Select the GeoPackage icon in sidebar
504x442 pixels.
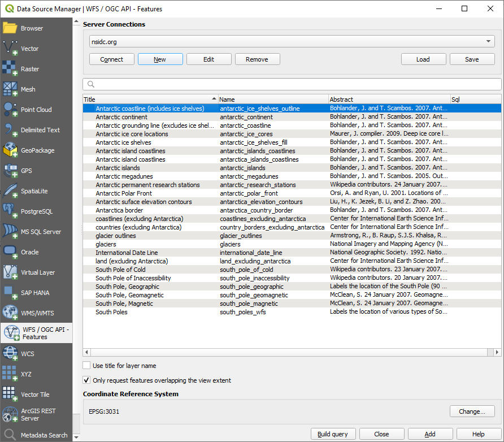[10, 150]
